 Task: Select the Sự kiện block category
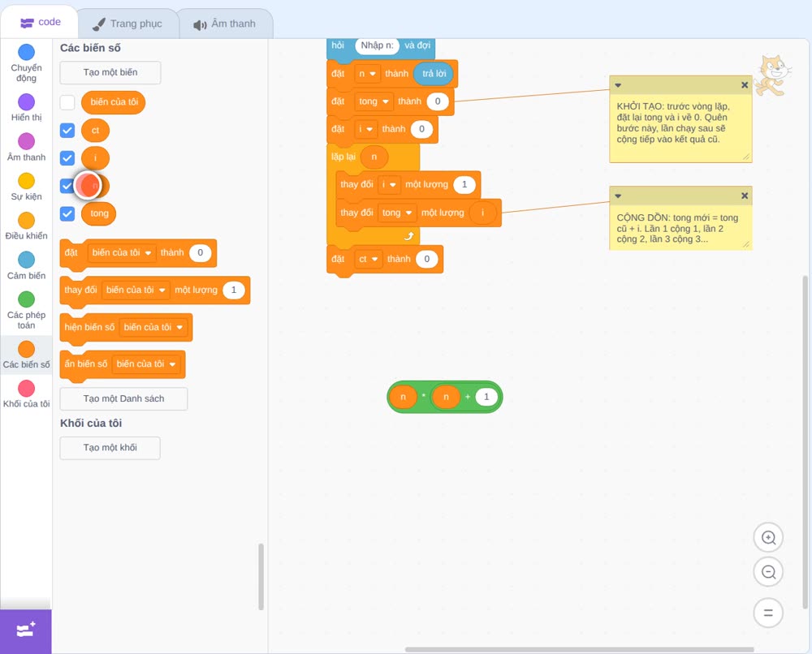[x=26, y=187]
